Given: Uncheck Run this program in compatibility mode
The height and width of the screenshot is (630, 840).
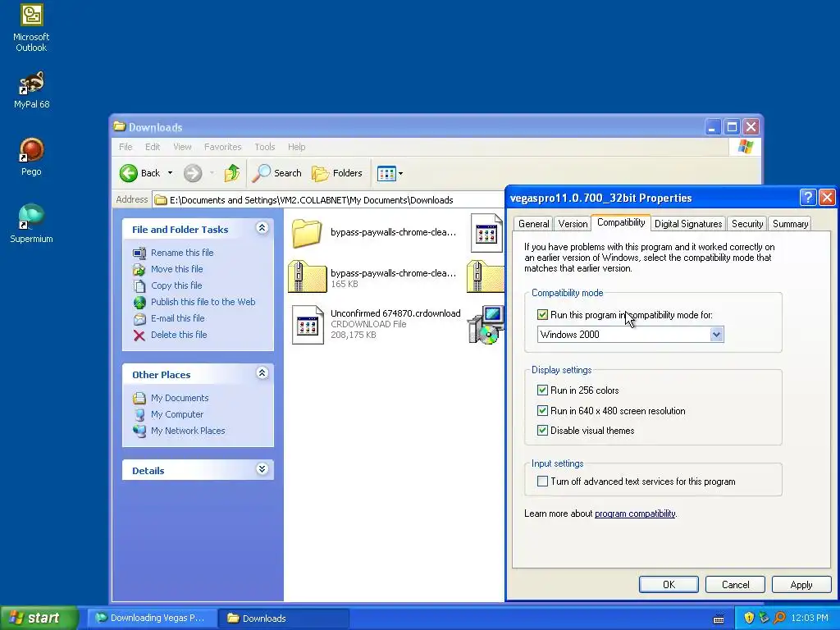Looking at the screenshot, I should tap(543, 315).
